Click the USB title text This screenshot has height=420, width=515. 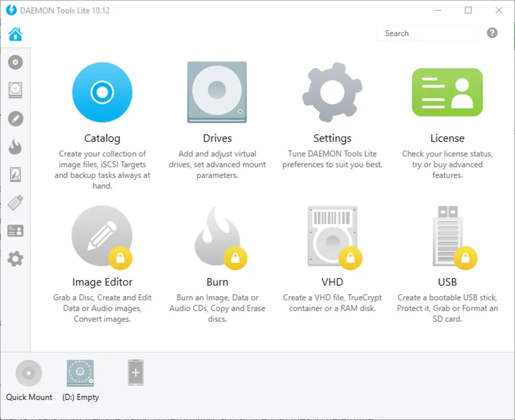click(447, 282)
